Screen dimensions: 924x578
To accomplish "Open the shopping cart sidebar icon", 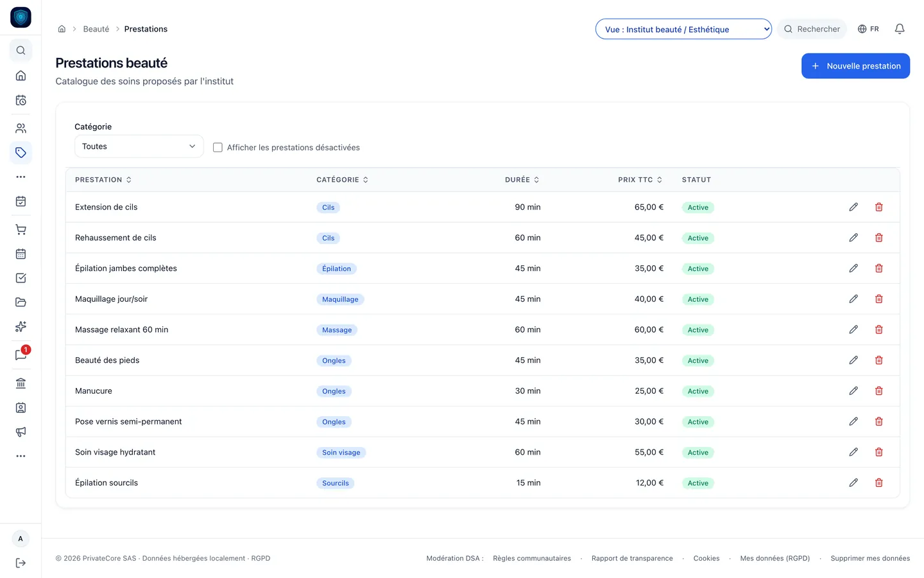I will tap(21, 229).
